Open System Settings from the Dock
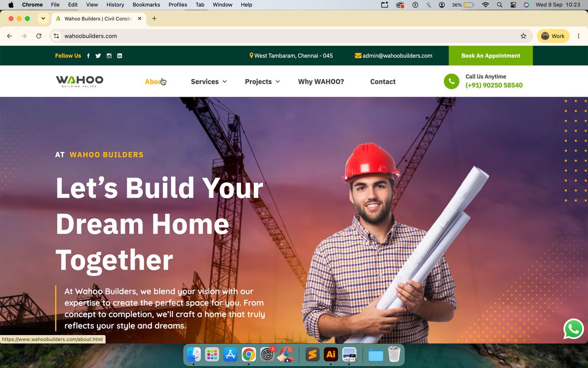 267,354
